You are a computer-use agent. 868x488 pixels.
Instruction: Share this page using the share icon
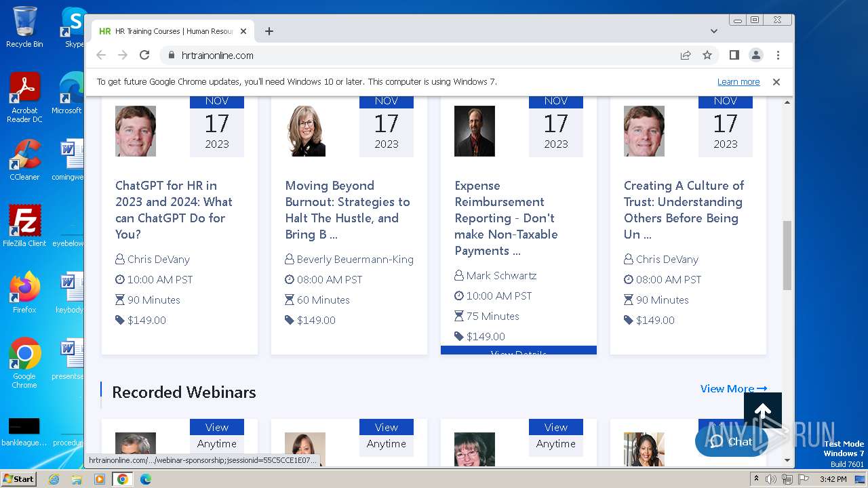[686, 55]
